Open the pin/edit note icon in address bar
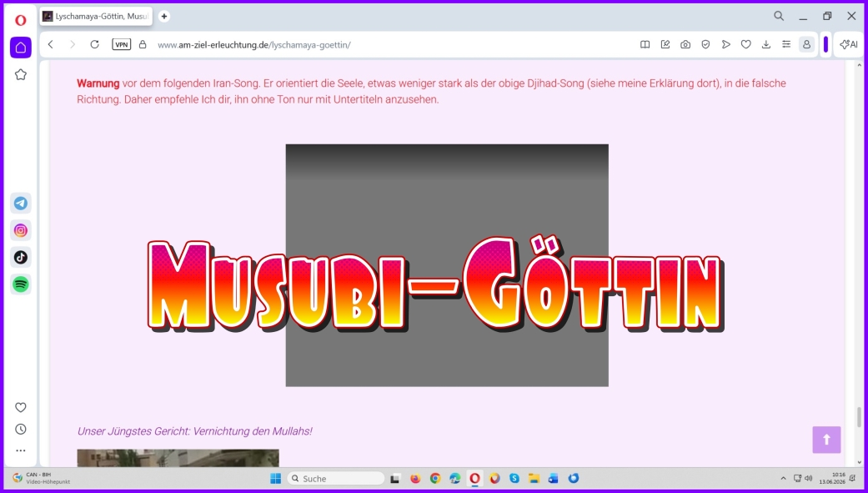Image resolution: width=868 pixels, height=493 pixels. coord(665,44)
